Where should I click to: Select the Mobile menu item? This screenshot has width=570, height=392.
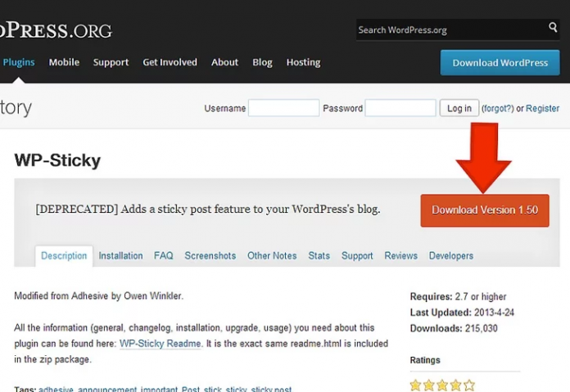(x=64, y=62)
